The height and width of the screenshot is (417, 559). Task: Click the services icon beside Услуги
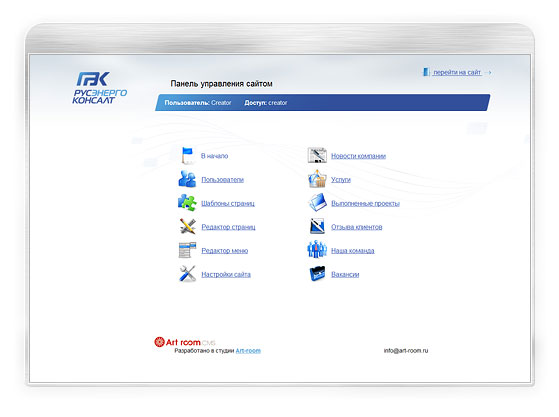[x=317, y=179]
